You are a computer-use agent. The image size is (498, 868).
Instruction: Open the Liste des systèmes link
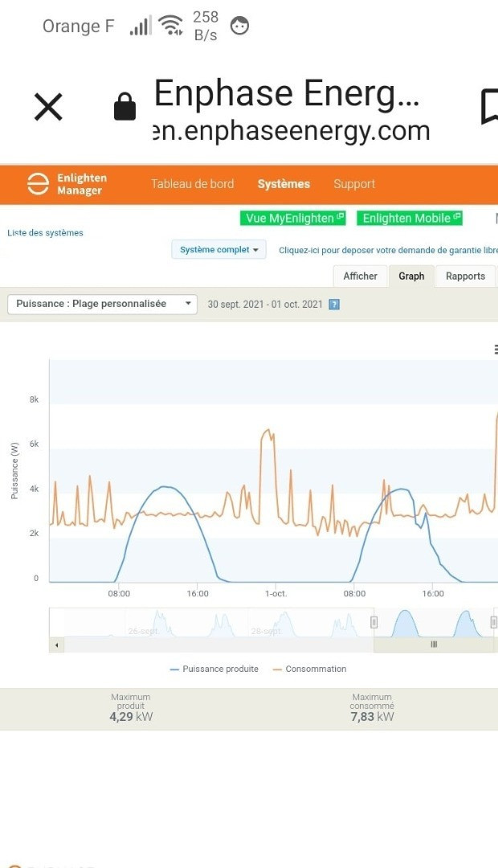(x=45, y=233)
